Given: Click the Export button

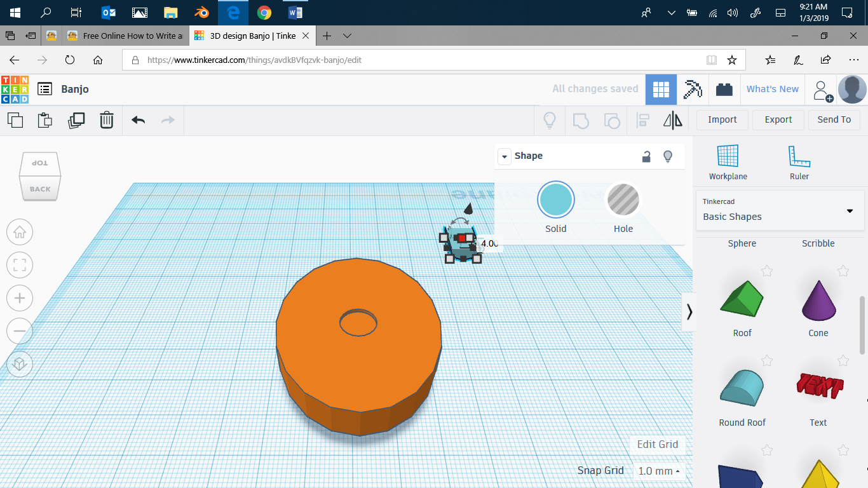Looking at the screenshot, I should click(778, 119).
